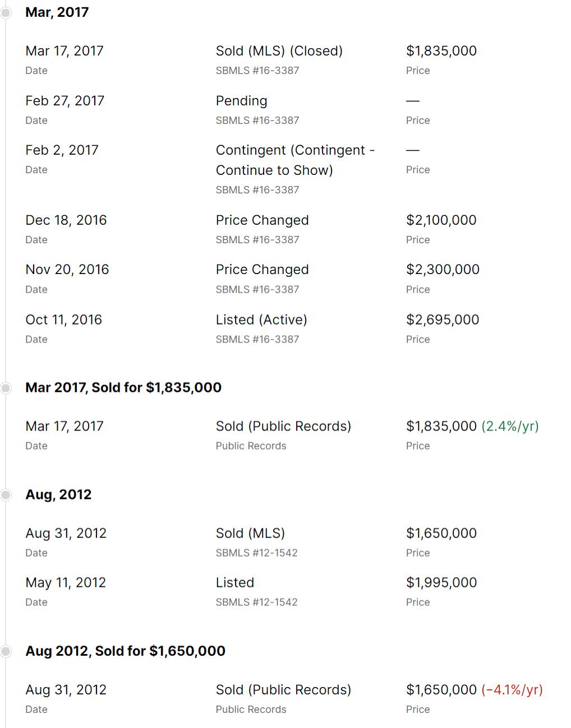Select the Aug 2012, Sold for $1,650,000 heading
Image resolution: width=571 pixels, height=728 pixels.
tap(125, 651)
